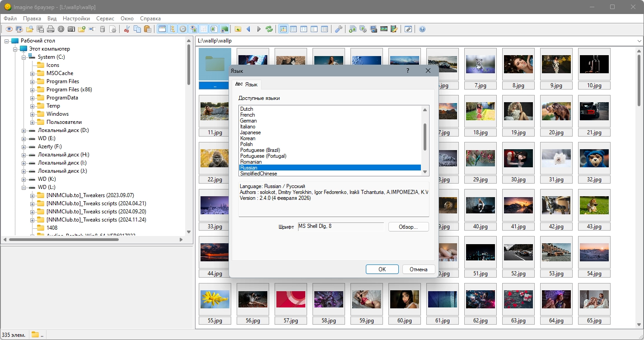The height and width of the screenshot is (340, 644).
Task: Click the dialog's question mark help button
Action: [x=408, y=71]
